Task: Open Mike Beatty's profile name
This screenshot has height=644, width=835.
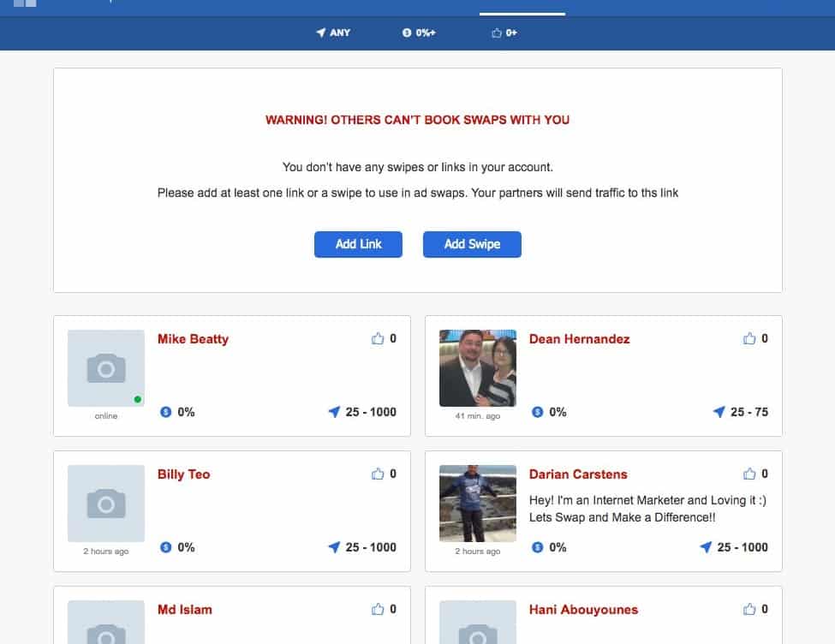Action: coord(193,339)
